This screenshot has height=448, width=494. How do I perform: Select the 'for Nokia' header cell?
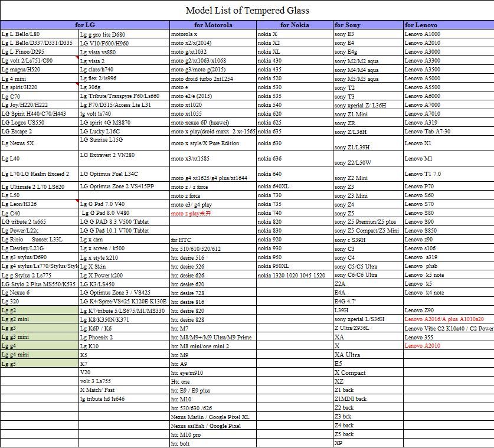click(x=295, y=25)
